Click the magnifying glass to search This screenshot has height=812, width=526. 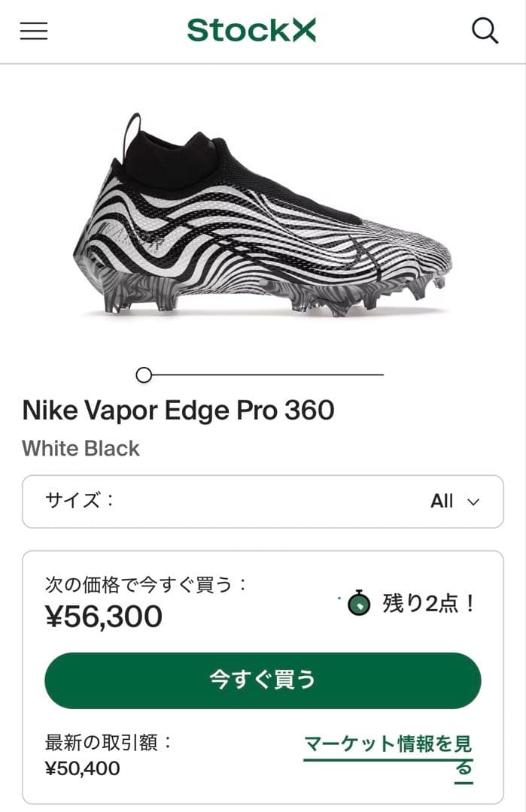point(485,31)
